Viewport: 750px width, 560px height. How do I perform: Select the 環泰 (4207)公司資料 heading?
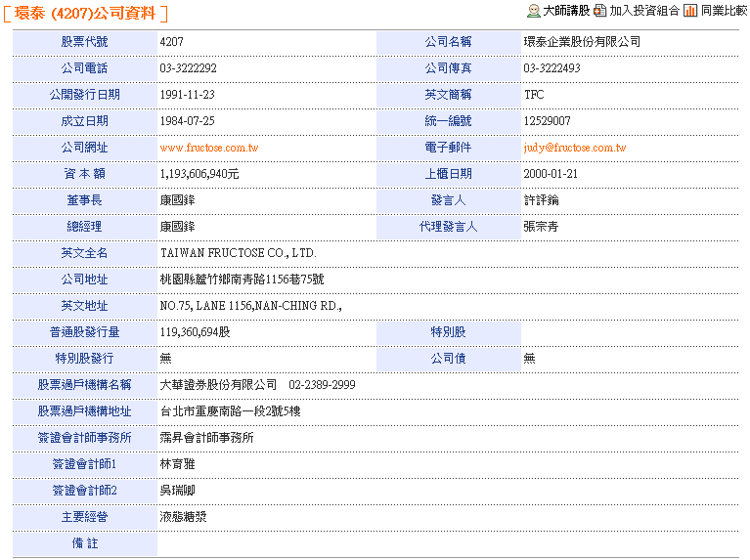pos(85,14)
